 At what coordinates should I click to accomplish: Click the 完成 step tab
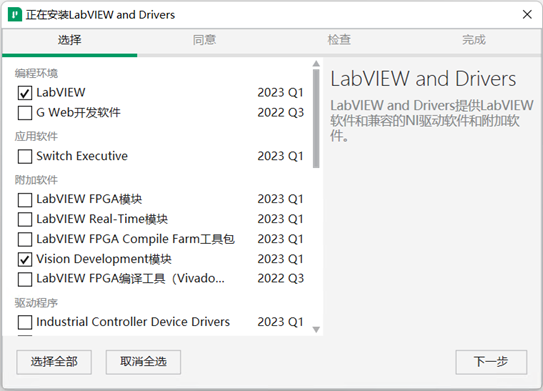pos(474,40)
